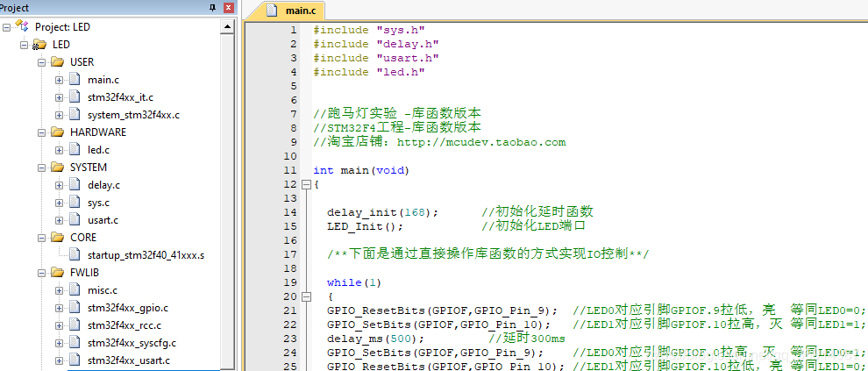
Task: Click the delay.c file icon
Action: point(75,184)
